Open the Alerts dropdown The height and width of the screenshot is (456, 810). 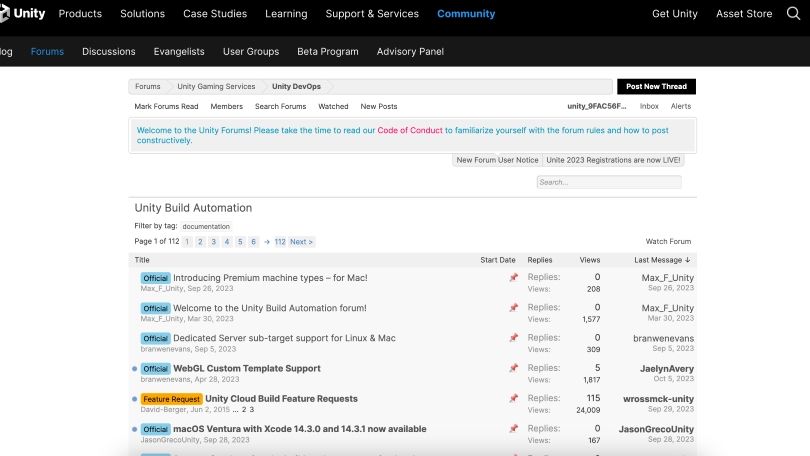pos(680,106)
